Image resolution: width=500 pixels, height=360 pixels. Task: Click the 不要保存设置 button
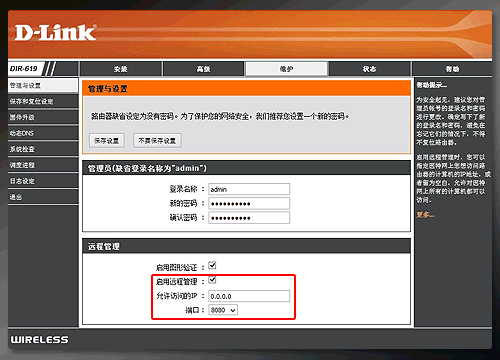tap(157, 141)
